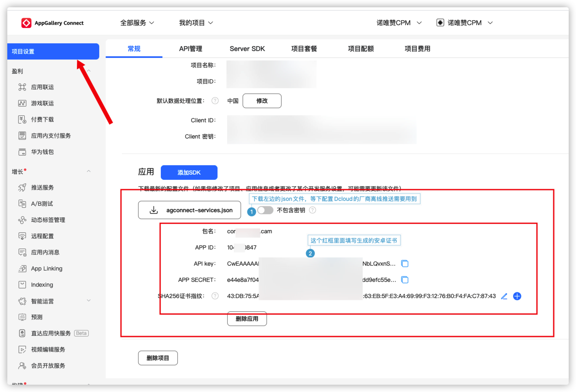The width and height of the screenshot is (576, 392).
Task: Switch to the 项目配额 tab
Action: [361, 49]
